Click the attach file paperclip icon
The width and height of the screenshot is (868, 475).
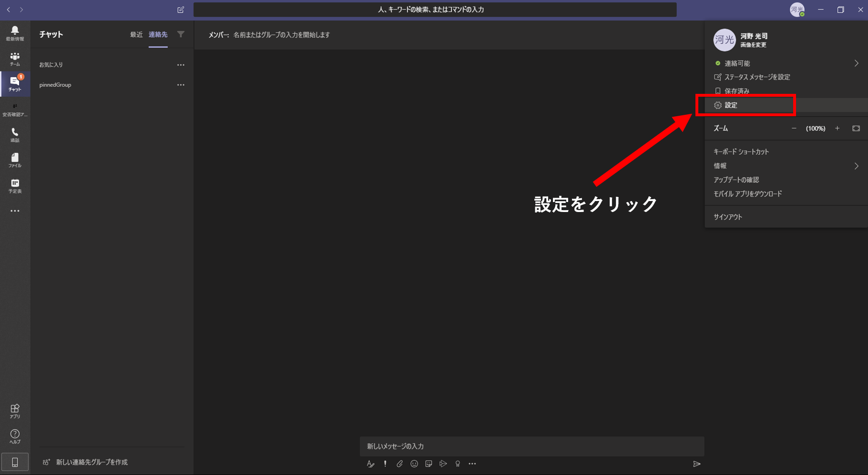coord(399,464)
